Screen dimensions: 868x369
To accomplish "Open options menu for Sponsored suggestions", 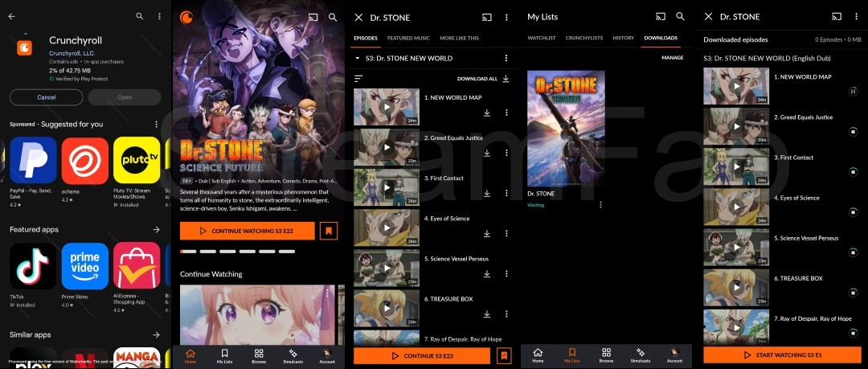I will pos(157,124).
